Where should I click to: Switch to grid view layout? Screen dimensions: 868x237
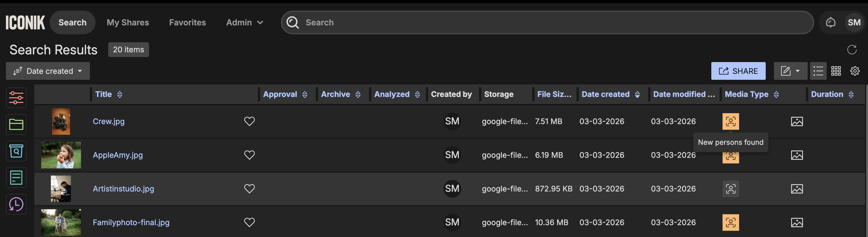[x=836, y=71]
